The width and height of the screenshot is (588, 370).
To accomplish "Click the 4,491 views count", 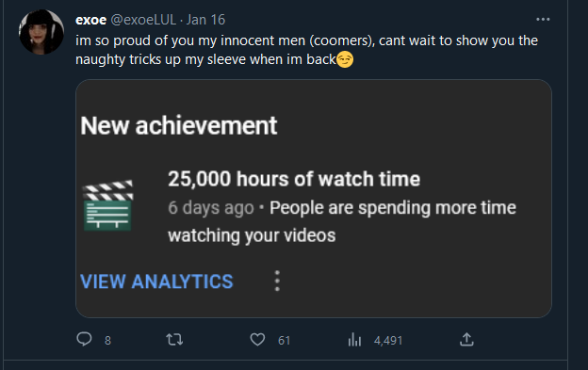I will pos(388,341).
